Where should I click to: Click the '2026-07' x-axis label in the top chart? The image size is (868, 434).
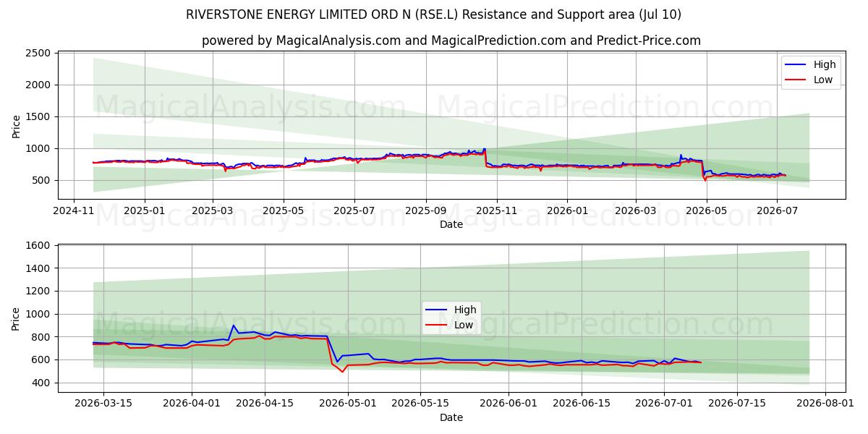point(777,210)
